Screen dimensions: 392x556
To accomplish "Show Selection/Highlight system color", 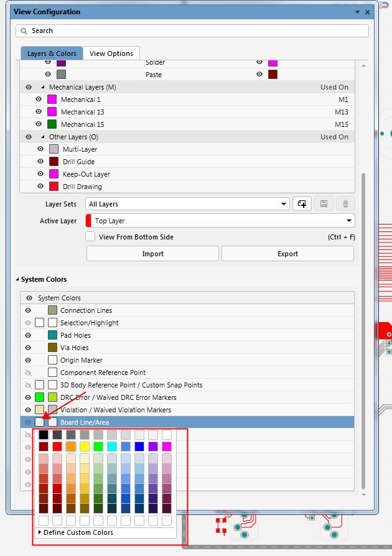I will (28, 323).
